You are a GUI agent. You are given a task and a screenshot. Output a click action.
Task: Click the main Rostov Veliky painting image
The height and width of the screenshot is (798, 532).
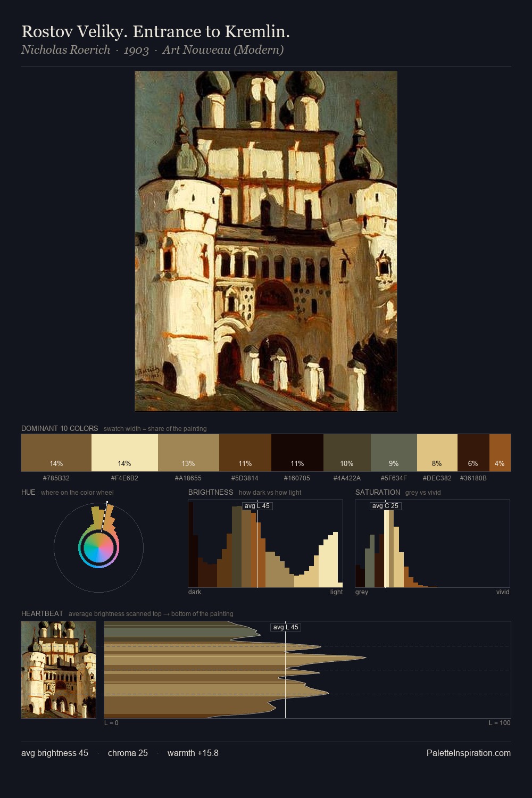click(x=266, y=241)
